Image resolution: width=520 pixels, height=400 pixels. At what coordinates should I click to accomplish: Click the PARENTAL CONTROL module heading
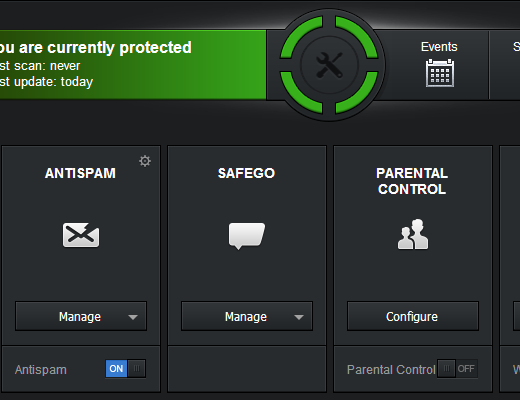click(412, 181)
